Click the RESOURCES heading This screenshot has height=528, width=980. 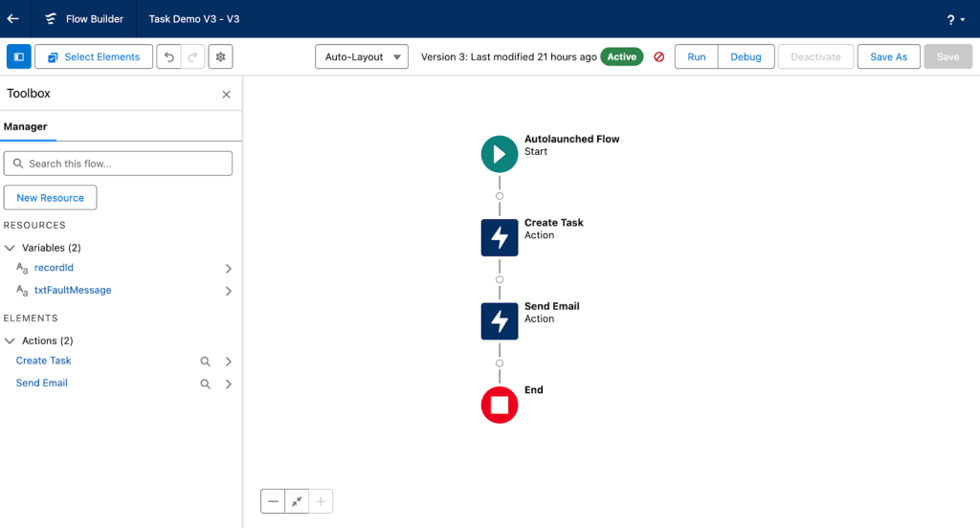(x=34, y=225)
